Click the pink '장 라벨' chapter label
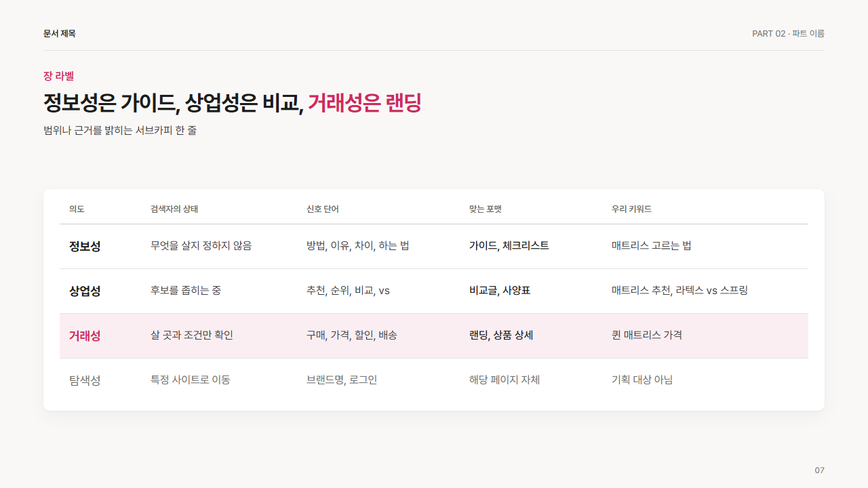Image resolution: width=868 pixels, height=488 pixels. point(58,76)
